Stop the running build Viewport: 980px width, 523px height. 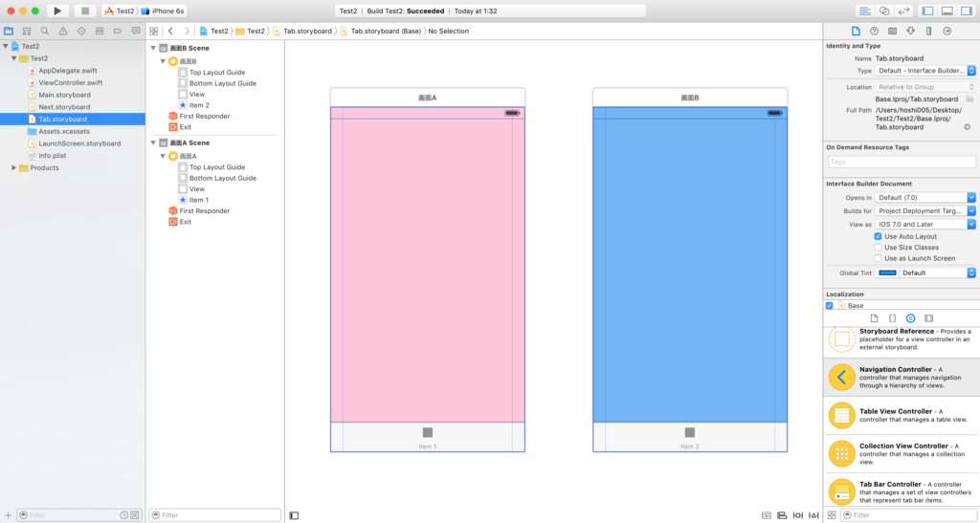coord(85,11)
